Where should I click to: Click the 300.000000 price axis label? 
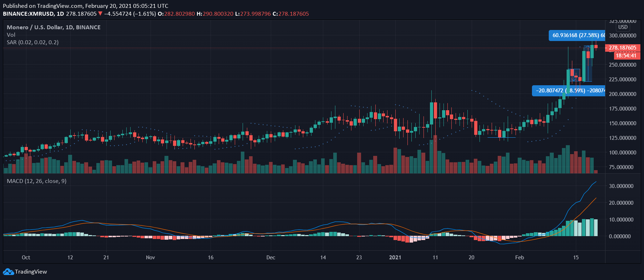coord(623,36)
